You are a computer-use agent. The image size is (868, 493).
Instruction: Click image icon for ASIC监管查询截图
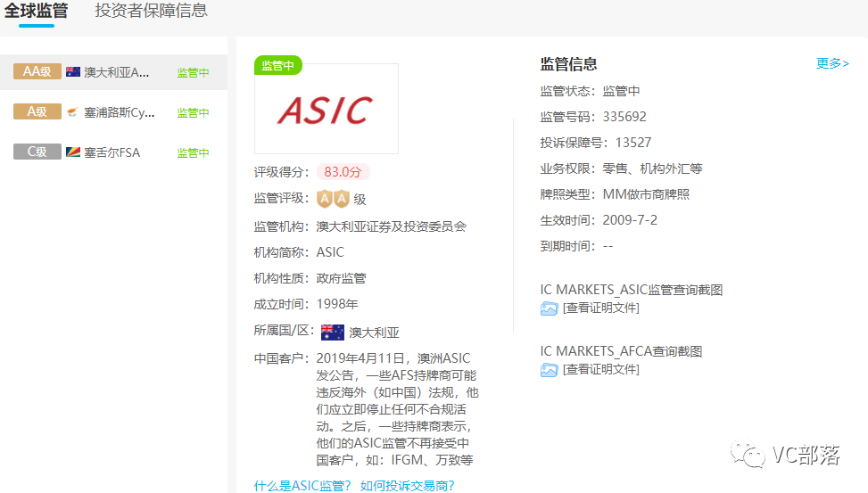[x=549, y=308]
